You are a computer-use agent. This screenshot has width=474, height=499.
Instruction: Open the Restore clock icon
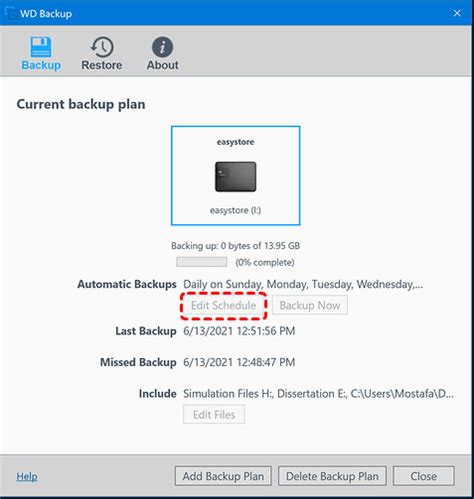[102, 47]
